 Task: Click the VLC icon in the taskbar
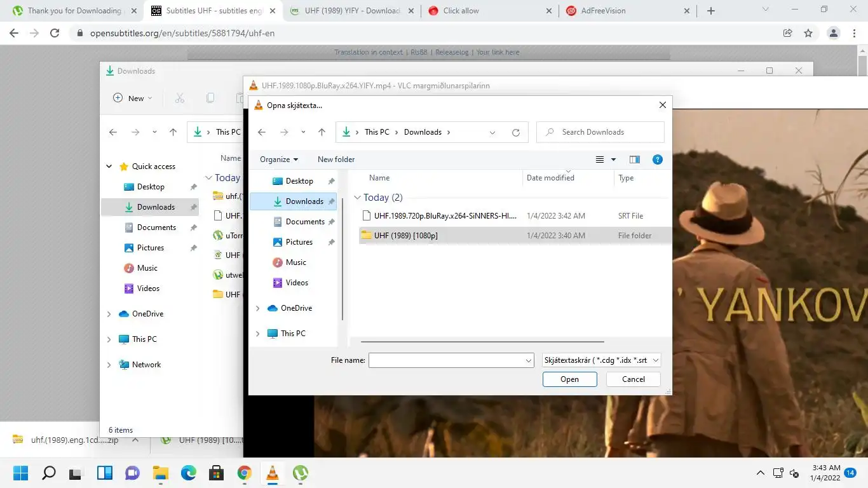tap(272, 473)
